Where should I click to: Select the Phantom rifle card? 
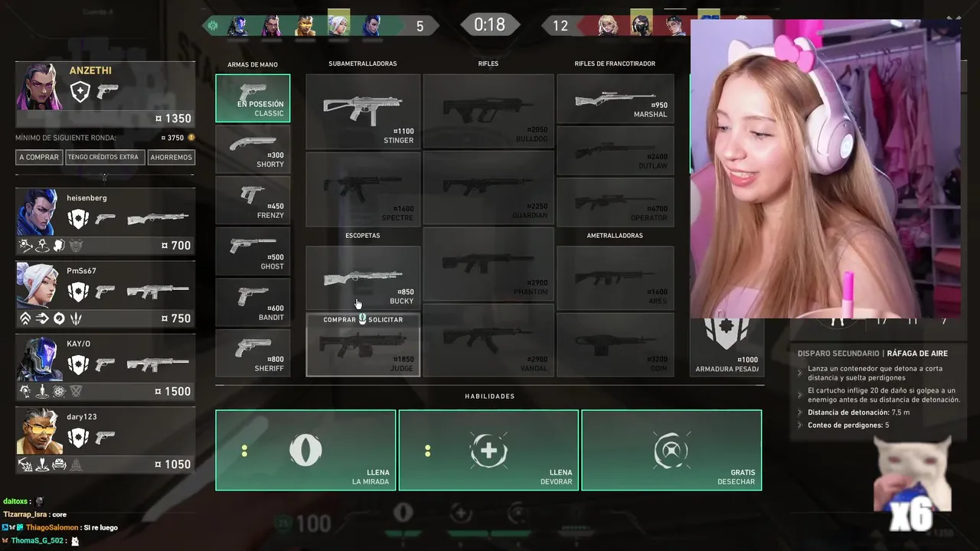click(488, 265)
